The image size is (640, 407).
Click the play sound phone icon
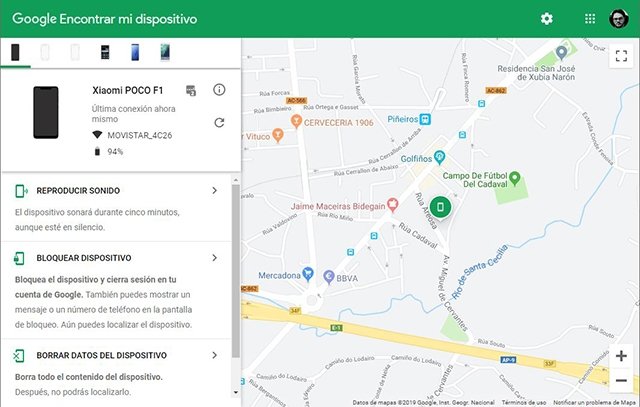pos(21,191)
